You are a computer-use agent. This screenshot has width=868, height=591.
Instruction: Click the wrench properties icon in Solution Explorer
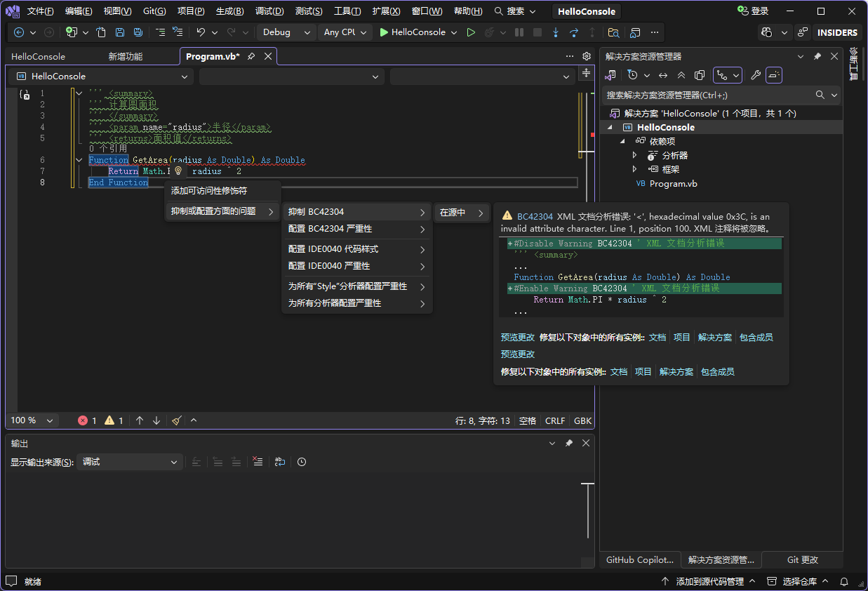755,75
